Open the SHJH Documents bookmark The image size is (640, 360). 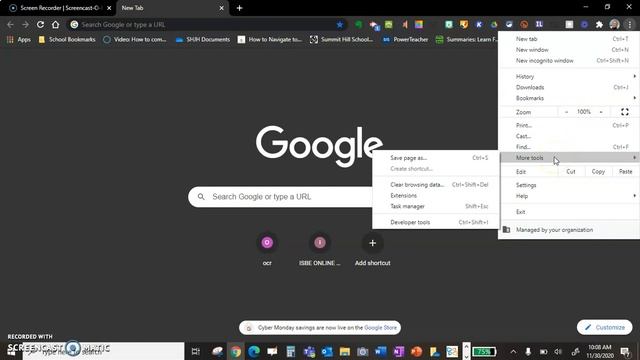(x=202, y=40)
